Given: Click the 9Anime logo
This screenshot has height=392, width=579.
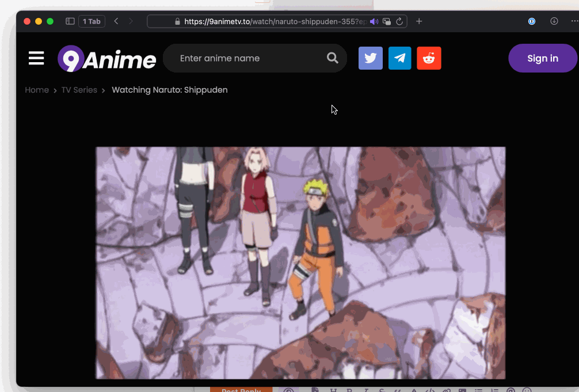Looking at the screenshot, I should (x=107, y=59).
